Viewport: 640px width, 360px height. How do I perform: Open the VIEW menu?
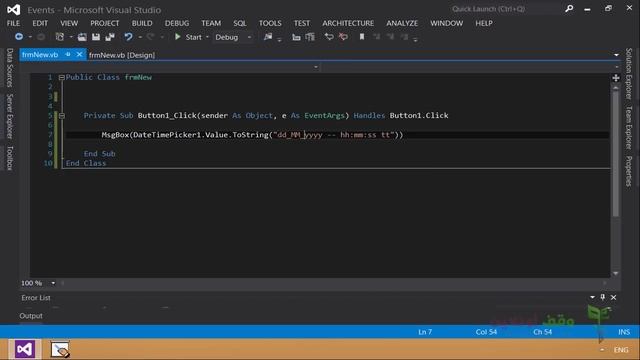point(69,23)
